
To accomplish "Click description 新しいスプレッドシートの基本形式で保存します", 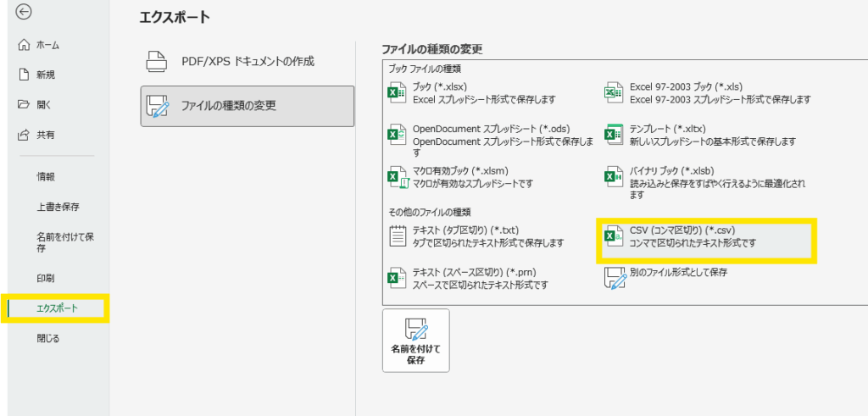I will tap(713, 141).
